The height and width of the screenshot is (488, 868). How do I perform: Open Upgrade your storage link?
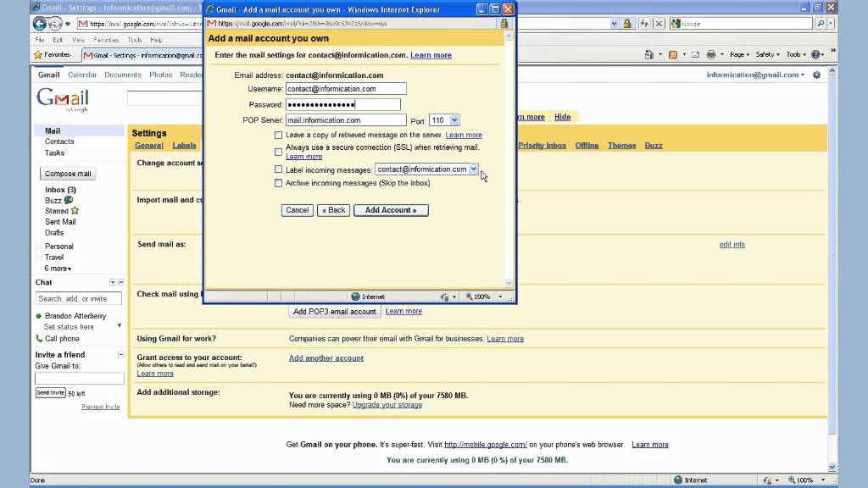tap(387, 405)
